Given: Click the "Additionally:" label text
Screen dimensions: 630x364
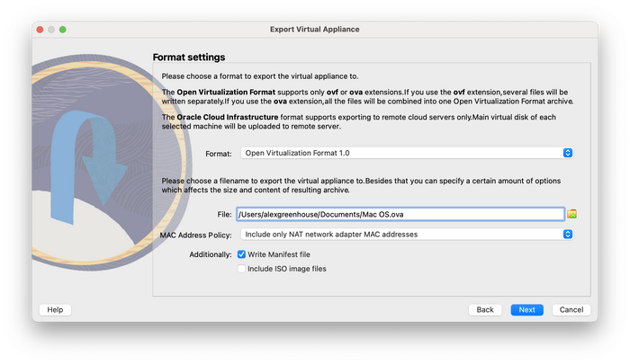Looking at the screenshot, I should (x=210, y=255).
